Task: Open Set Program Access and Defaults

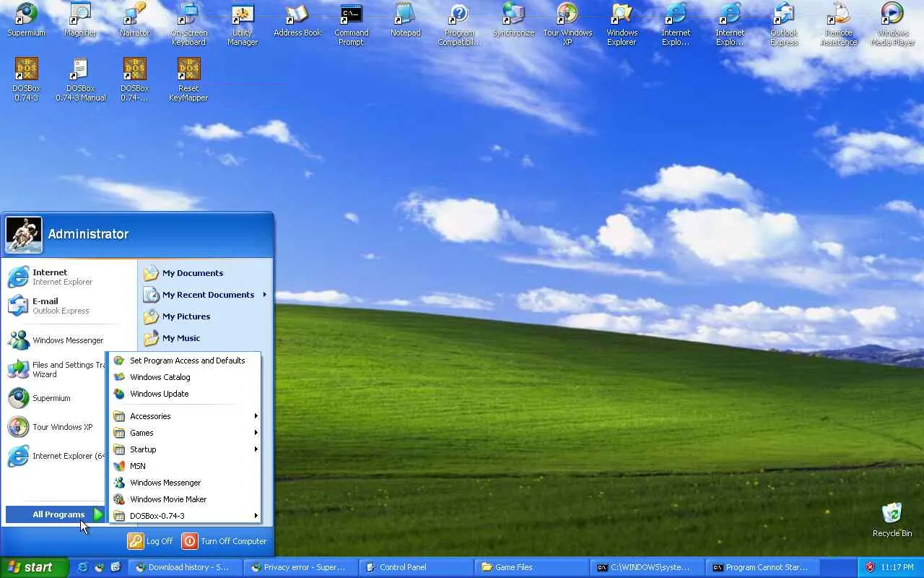Action: [184, 361]
